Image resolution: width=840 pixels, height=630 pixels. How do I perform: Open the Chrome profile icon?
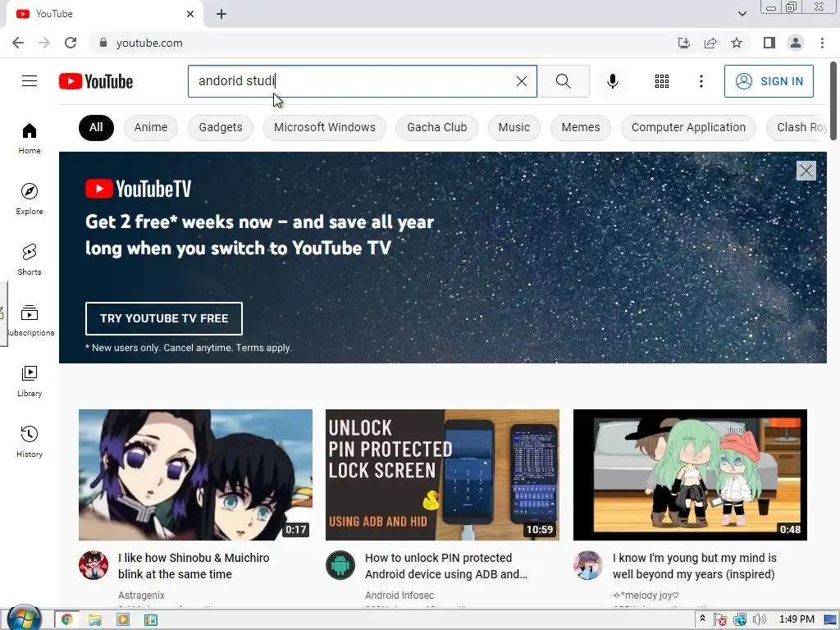(x=796, y=43)
